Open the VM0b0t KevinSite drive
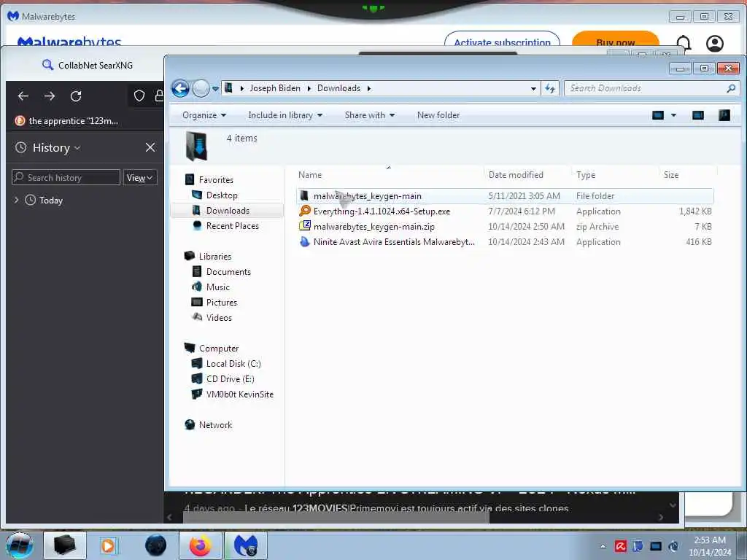Screen dimensions: 747x560 (x=239, y=394)
